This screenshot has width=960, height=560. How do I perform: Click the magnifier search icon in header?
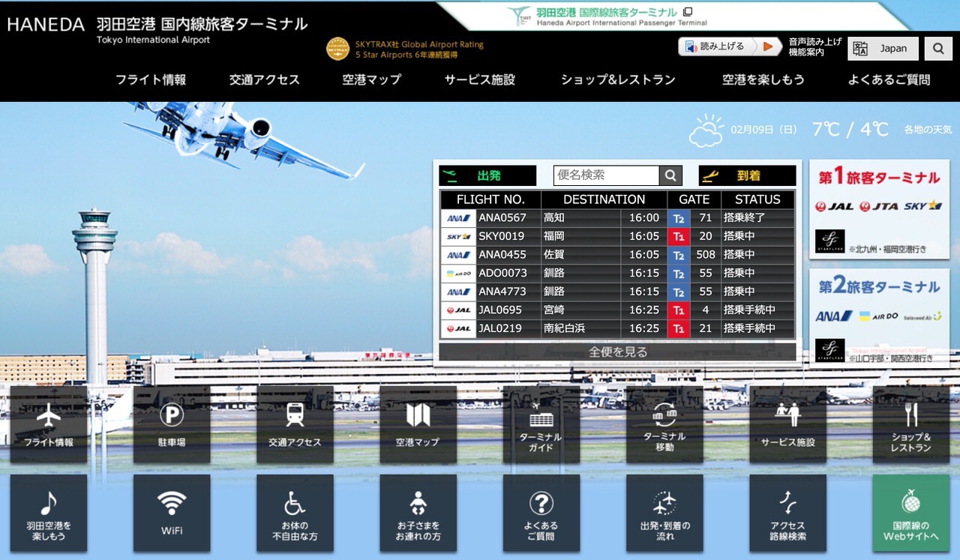[x=938, y=49]
